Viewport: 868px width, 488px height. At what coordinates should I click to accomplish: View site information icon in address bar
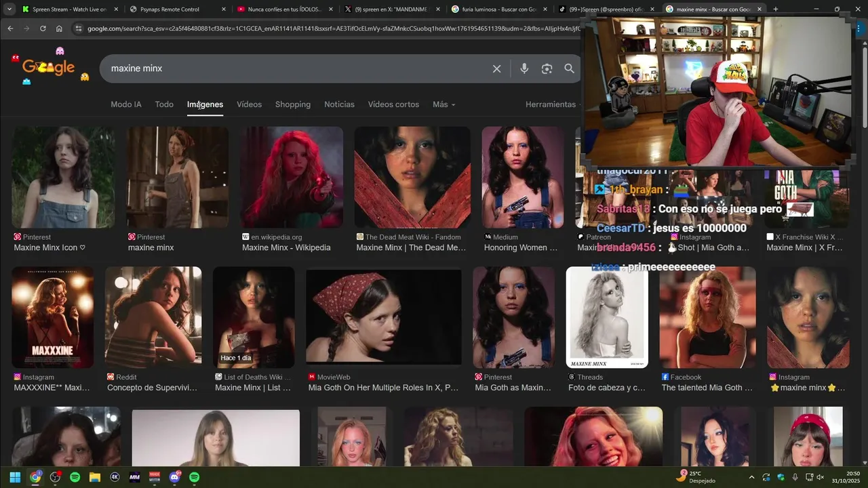click(x=78, y=28)
